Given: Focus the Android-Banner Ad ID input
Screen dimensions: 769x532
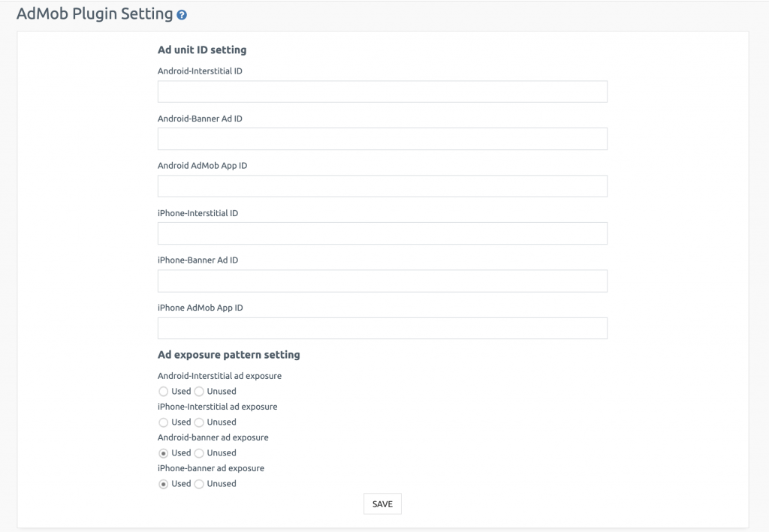Looking at the screenshot, I should pos(382,138).
